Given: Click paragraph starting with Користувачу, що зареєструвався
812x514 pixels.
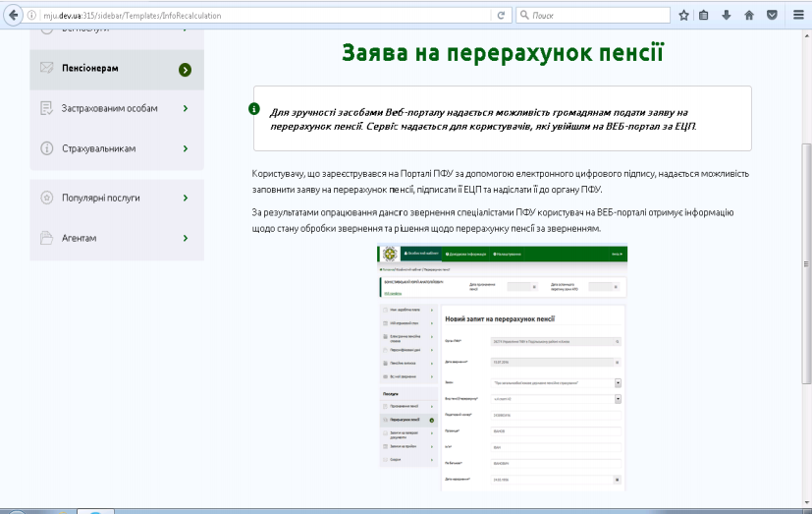Looking at the screenshot, I should (x=501, y=182).
